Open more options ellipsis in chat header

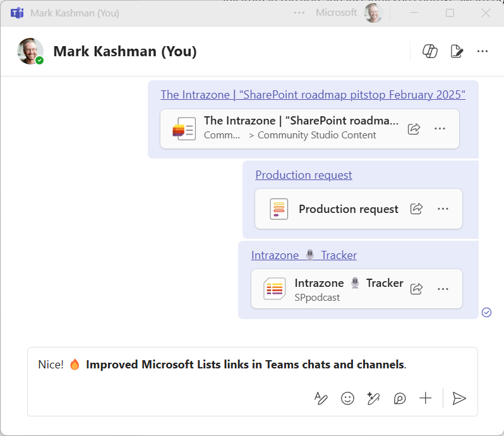(x=483, y=51)
